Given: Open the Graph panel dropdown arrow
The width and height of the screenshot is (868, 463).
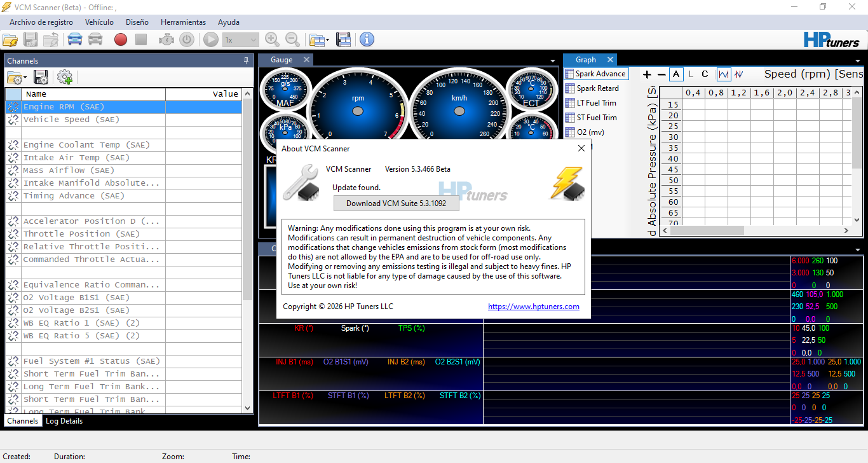Looking at the screenshot, I should (858, 61).
